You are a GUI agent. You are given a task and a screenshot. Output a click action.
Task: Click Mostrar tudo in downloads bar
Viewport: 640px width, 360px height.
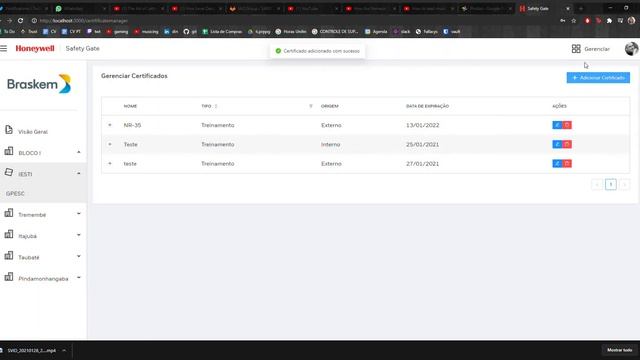(x=619, y=350)
